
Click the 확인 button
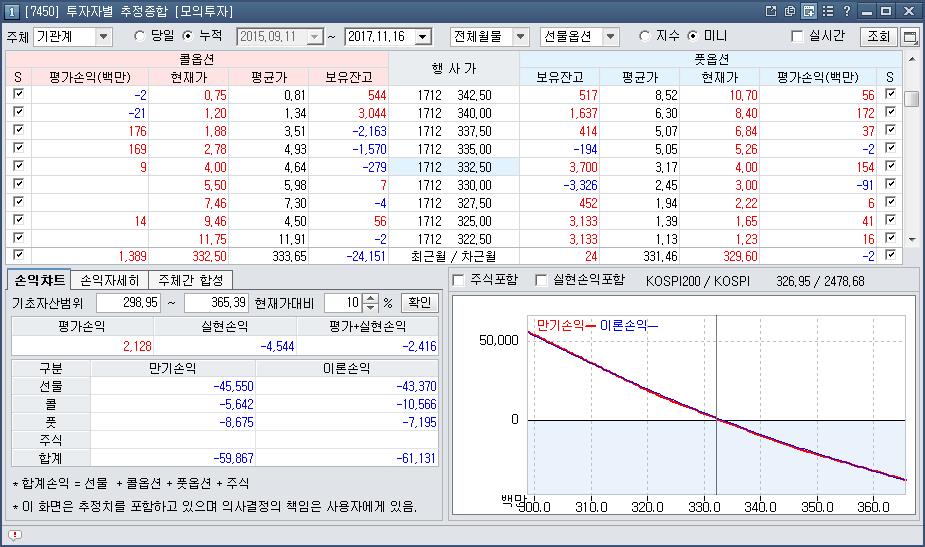coord(419,303)
